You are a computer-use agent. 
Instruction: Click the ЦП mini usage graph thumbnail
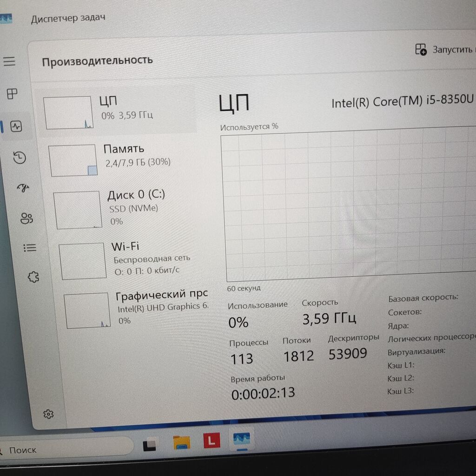coord(68,112)
